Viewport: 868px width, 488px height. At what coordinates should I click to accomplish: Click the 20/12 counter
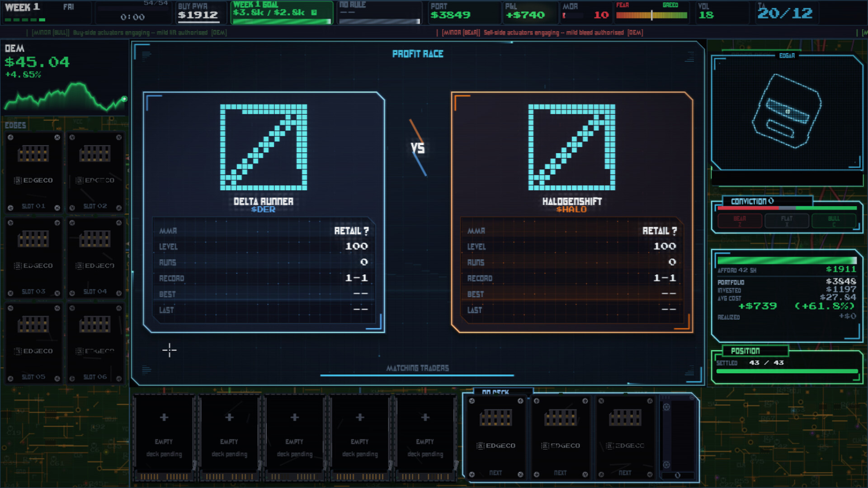click(785, 13)
